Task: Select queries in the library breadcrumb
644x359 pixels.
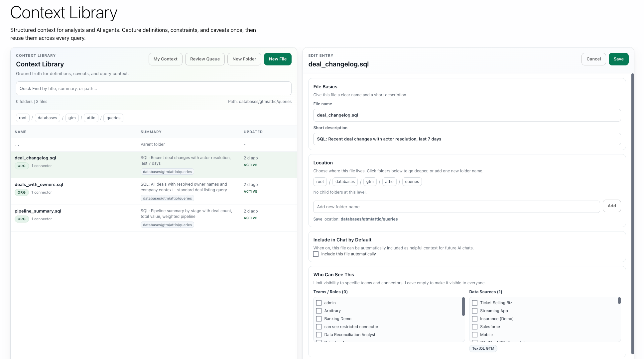Action: pyautogui.click(x=113, y=118)
